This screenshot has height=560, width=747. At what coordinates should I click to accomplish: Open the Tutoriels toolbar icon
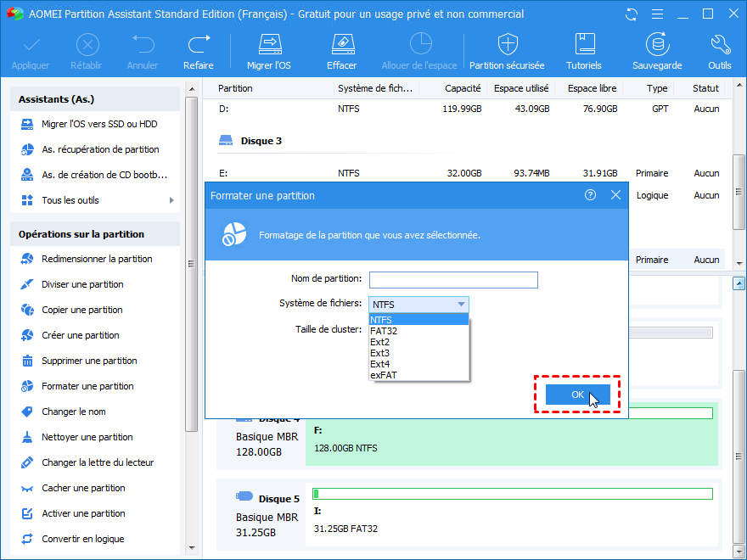[x=584, y=45]
